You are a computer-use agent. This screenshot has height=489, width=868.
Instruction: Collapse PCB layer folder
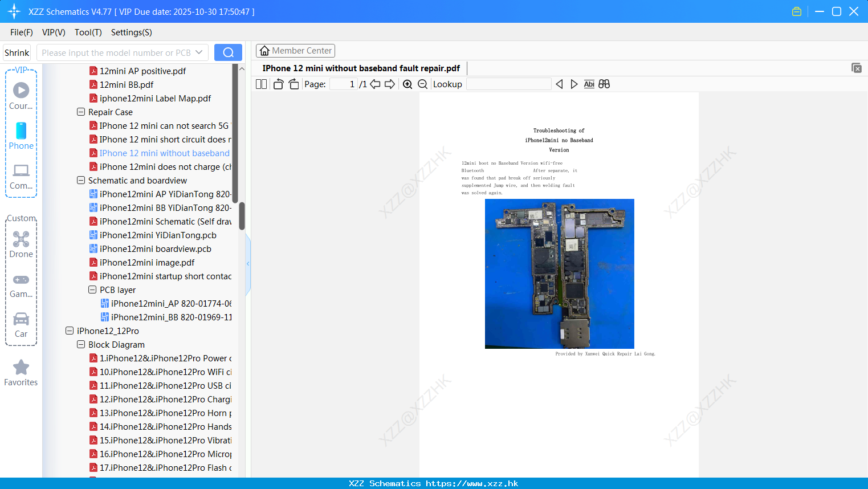coord(92,290)
